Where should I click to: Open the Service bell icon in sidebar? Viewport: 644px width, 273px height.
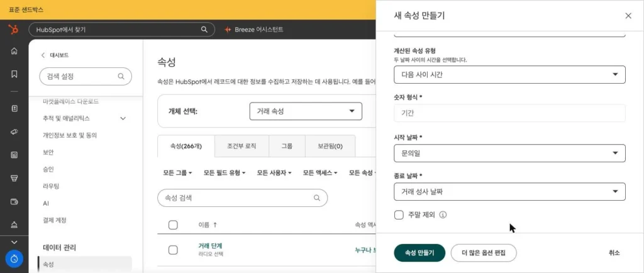[14, 225]
